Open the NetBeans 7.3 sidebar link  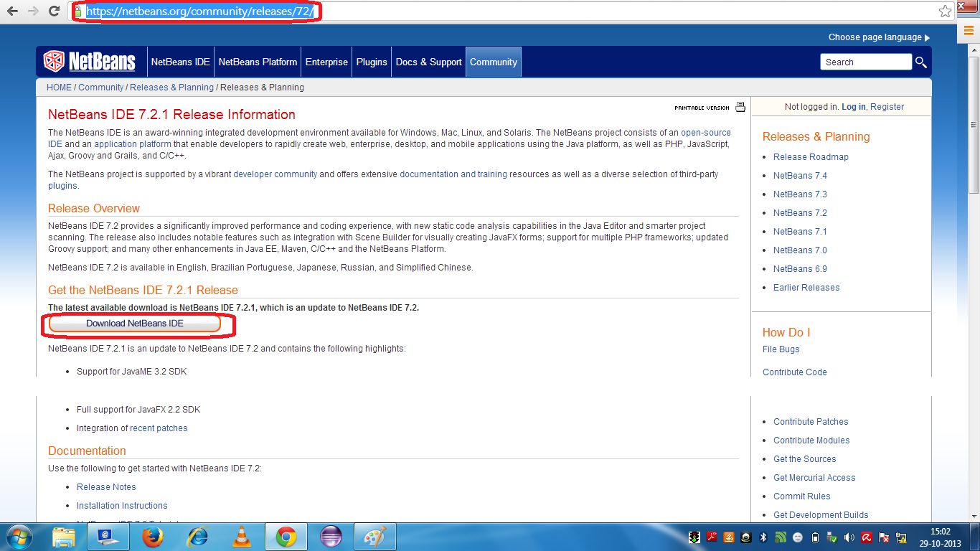(800, 194)
